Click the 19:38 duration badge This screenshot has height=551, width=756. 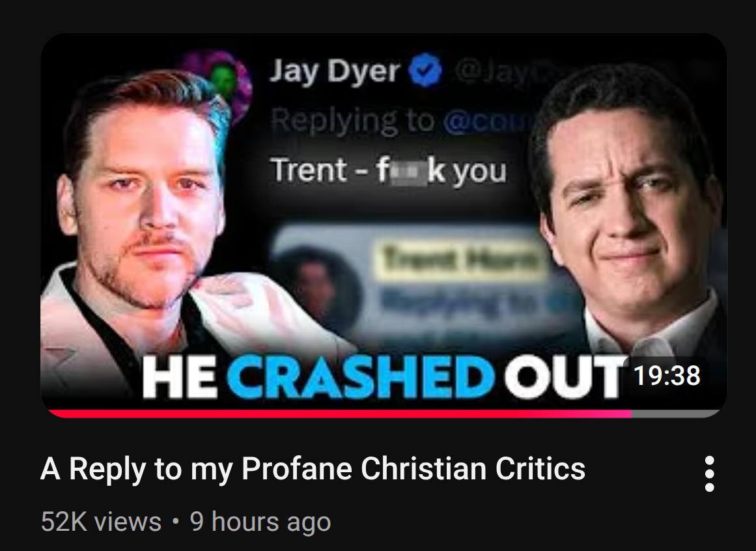(x=667, y=376)
